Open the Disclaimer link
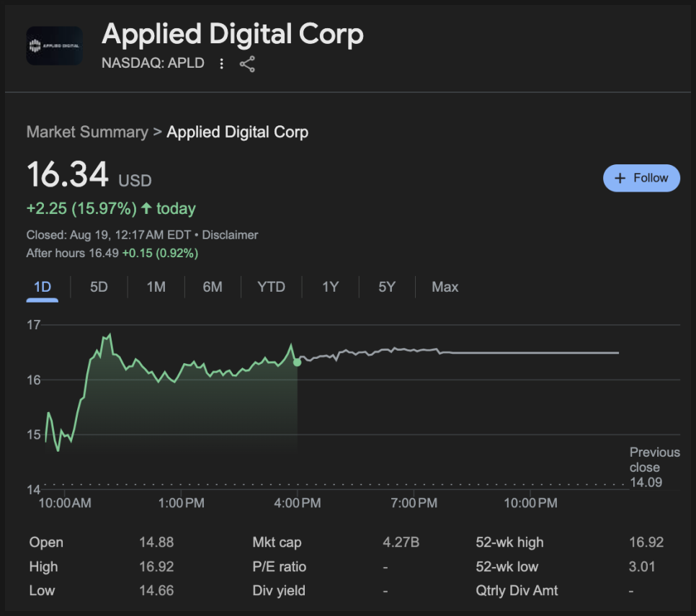 (x=230, y=235)
